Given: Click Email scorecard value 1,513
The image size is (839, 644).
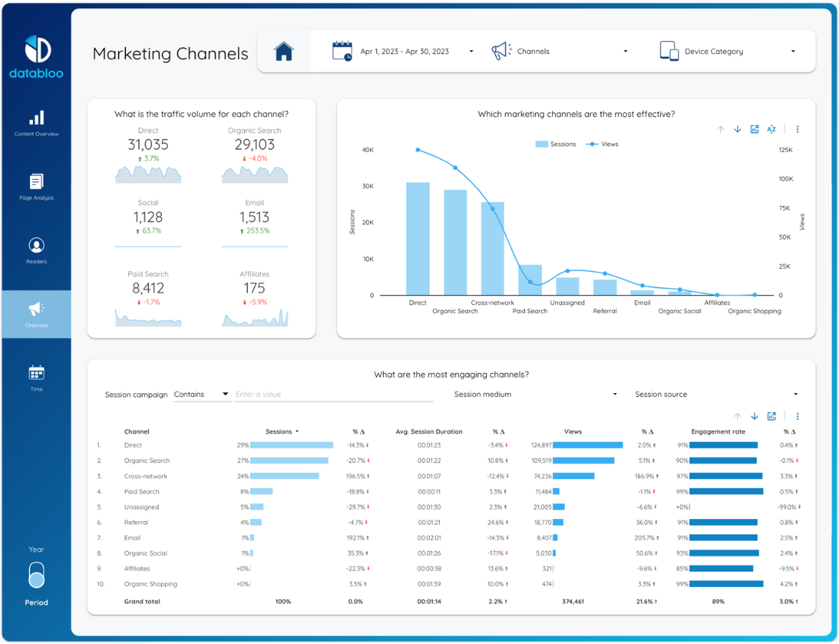Looking at the screenshot, I should pyautogui.click(x=255, y=217).
